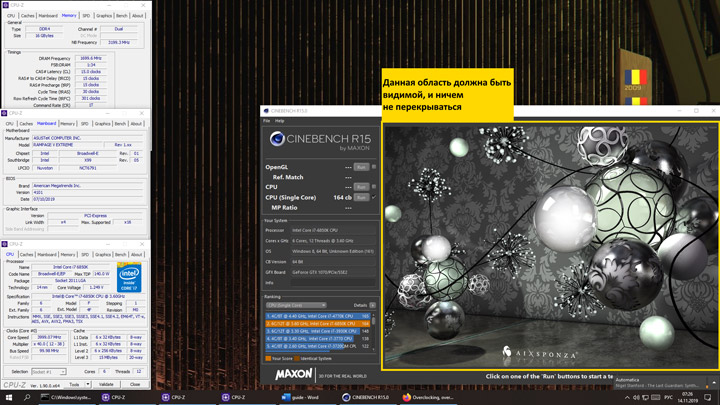Screen dimensions: 720x405
Task: Open network status in the system tray
Action: pyautogui.click(x=645, y=397)
